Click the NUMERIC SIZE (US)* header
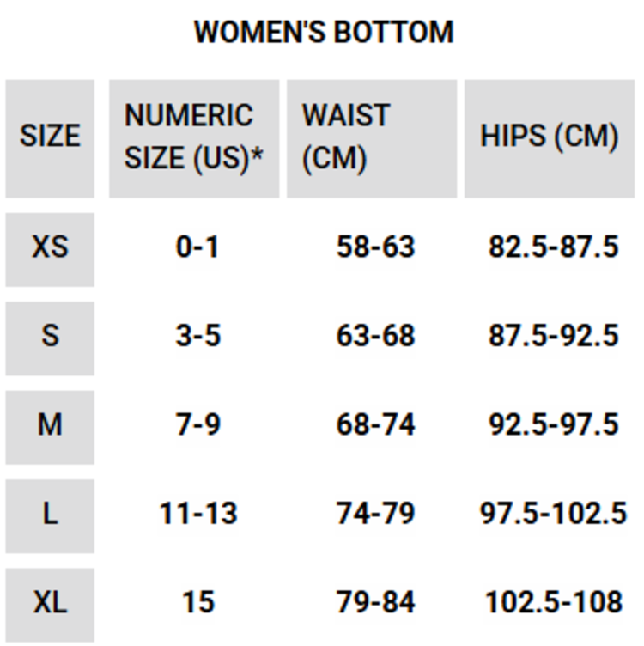The height and width of the screenshot is (646, 644). [x=194, y=137]
